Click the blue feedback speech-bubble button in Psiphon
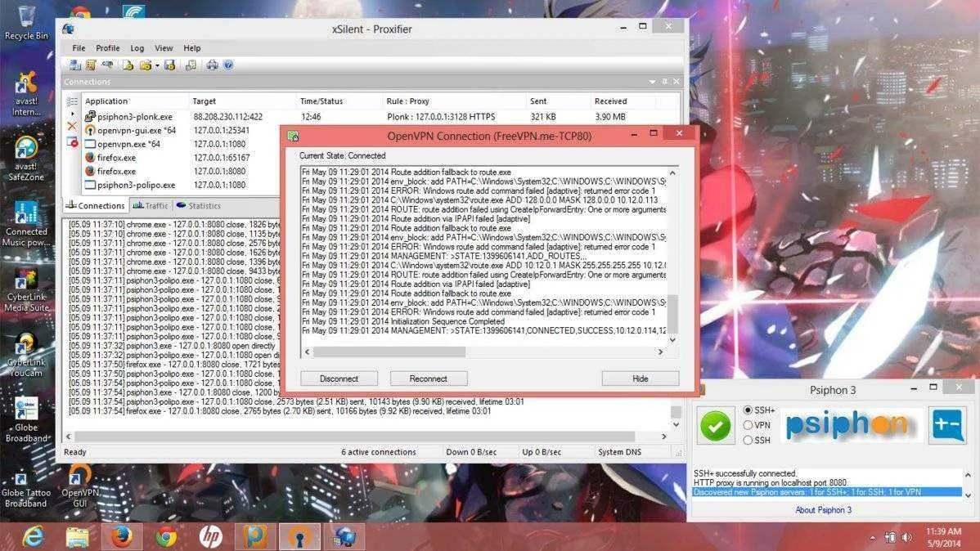This screenshot has height=551, width=980. [x=947, y=425]
